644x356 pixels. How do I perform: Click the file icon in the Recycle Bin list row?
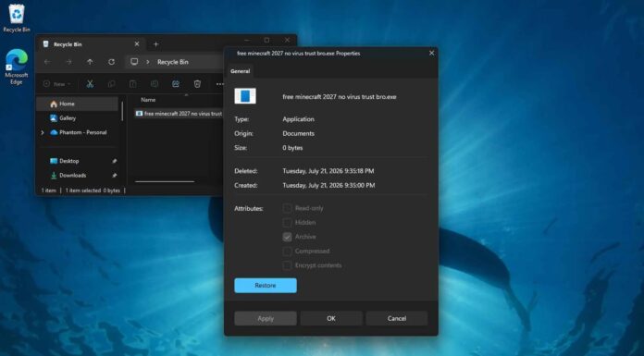[x=139, y=114]
